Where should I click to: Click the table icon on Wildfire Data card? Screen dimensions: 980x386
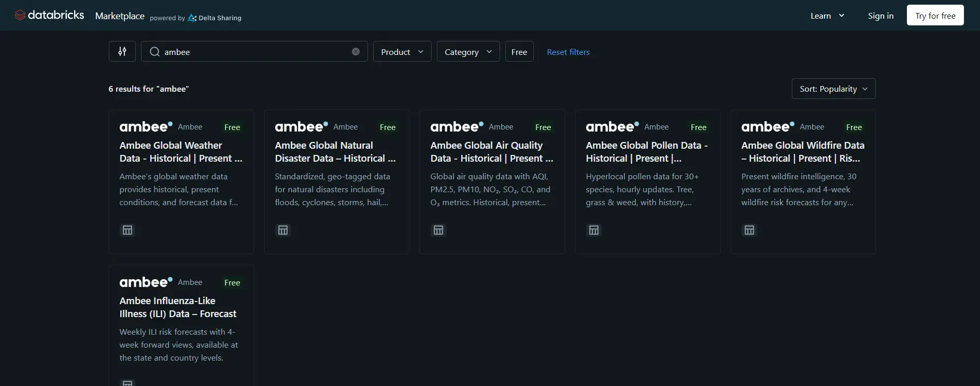pos(749,230)
